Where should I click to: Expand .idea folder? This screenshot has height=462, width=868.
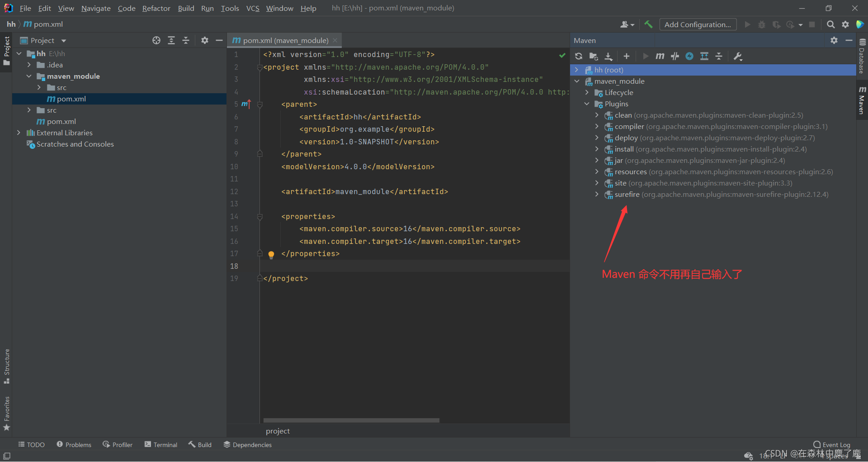pyautogui.click(x=29, y=65)
